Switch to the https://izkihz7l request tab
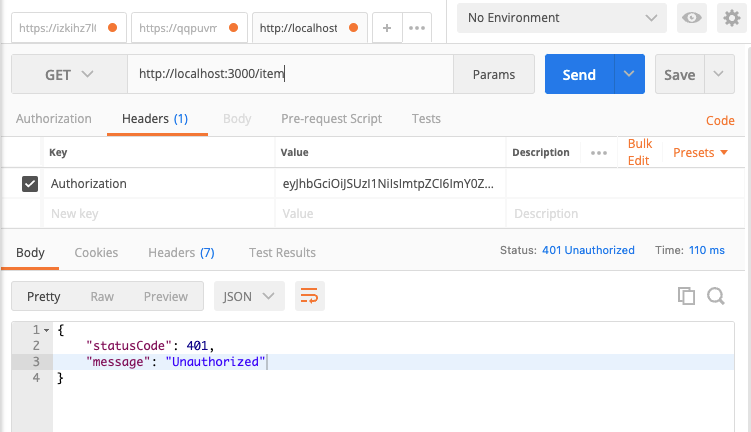 pos(68,28)
